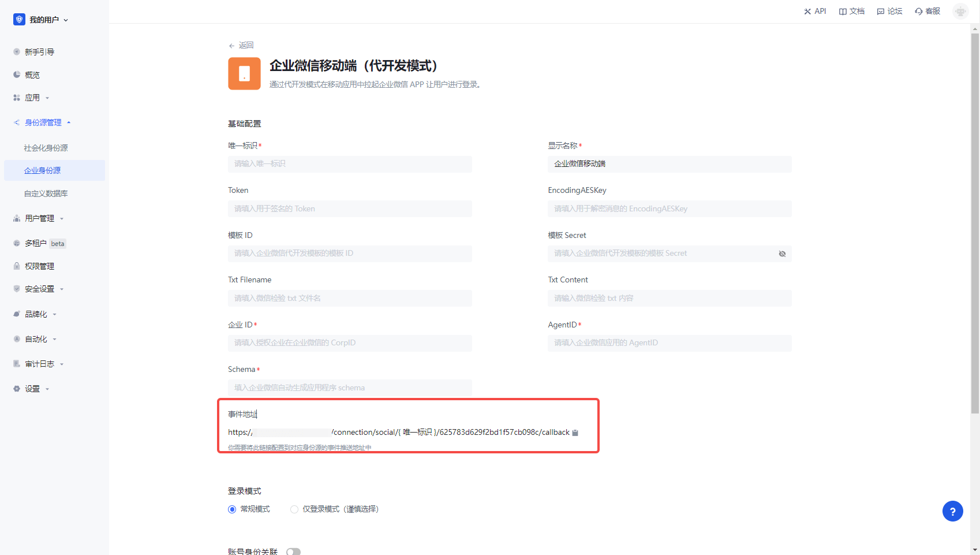
Task: Open 自定义数据库 in sidebar
Action: point(46,193)
